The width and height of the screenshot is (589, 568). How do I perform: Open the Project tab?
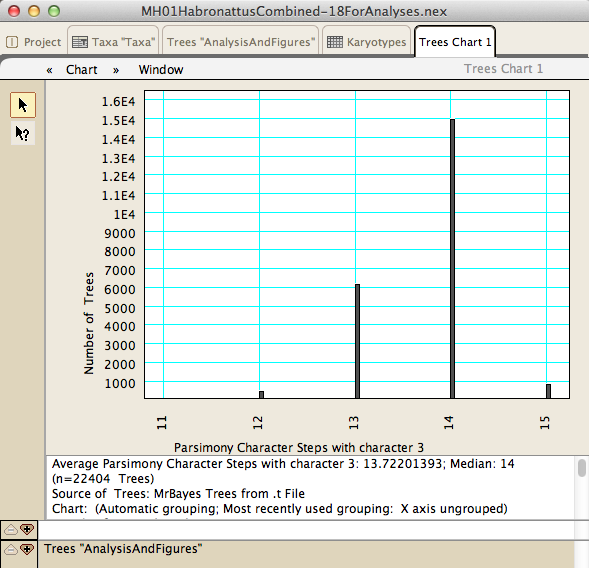tap(33, 42)
